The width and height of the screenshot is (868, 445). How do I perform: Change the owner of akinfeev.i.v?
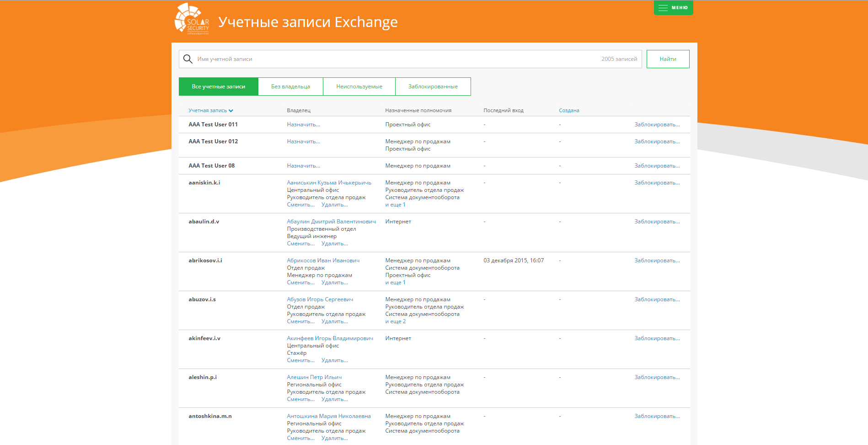300,360
